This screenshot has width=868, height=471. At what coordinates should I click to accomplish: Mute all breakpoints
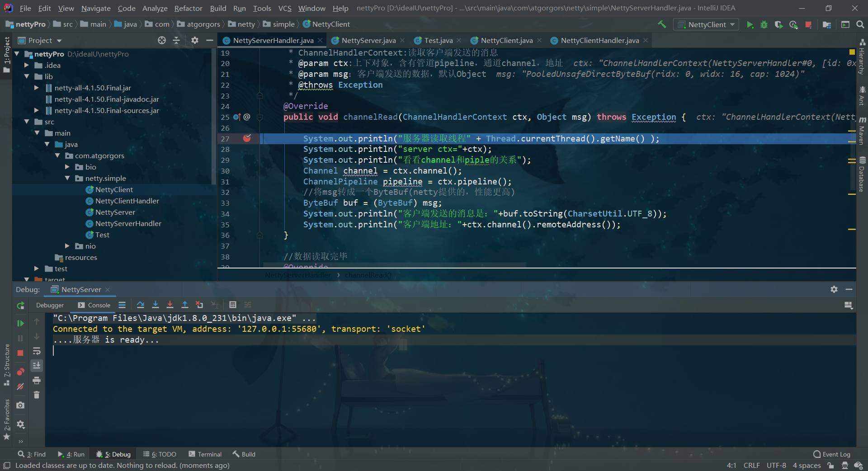click(20, 386)
